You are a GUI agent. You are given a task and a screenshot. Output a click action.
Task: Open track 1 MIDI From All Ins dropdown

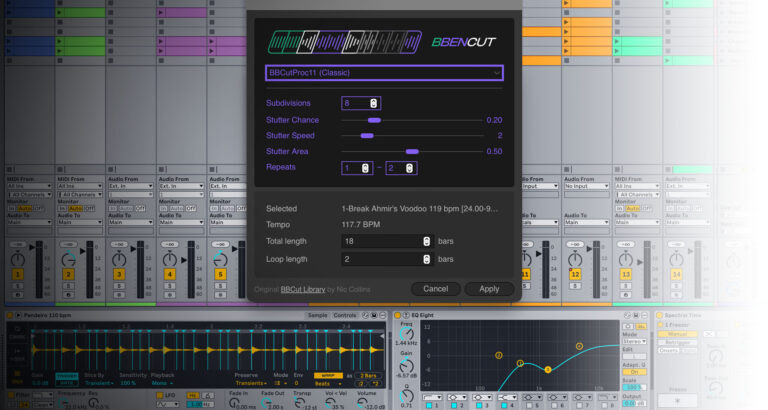click(29, 186)
